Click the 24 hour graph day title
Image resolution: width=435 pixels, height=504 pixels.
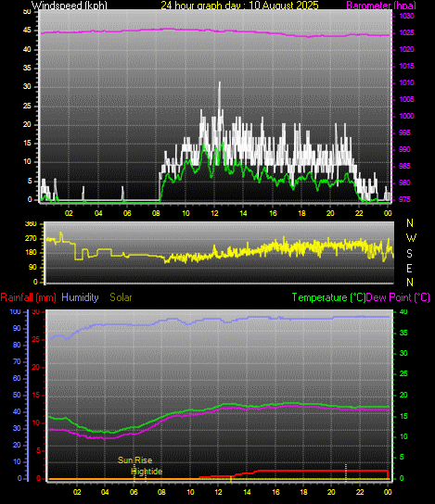pos(239,6)
